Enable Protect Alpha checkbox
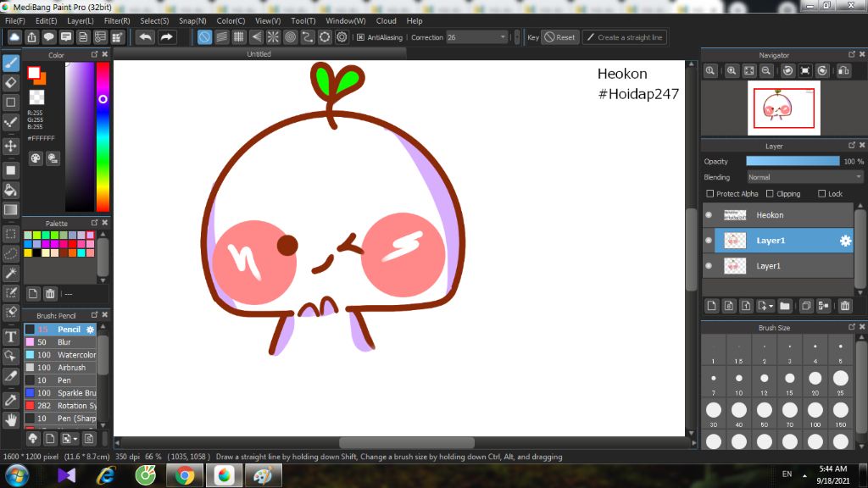868x488 pixels. [710, 194]
